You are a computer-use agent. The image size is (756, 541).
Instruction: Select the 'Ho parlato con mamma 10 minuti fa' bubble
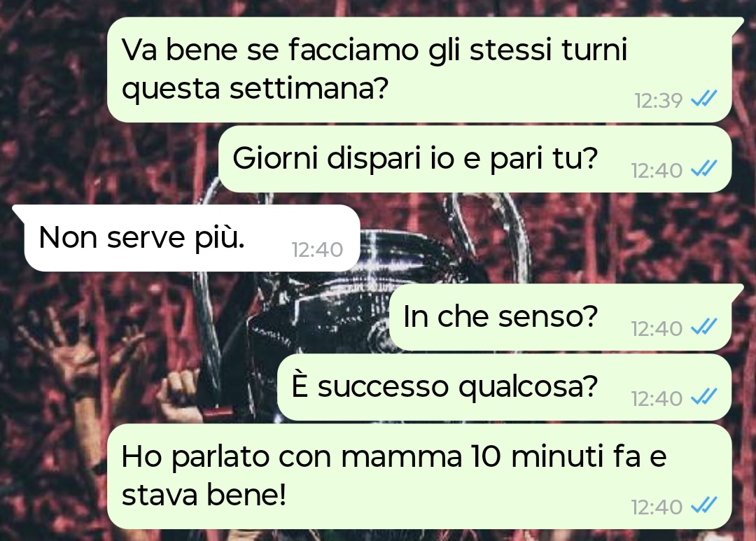pos(419,477)
